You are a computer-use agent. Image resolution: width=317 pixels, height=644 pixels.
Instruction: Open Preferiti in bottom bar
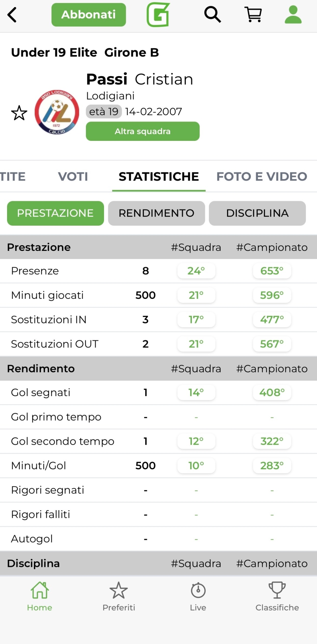119,596
